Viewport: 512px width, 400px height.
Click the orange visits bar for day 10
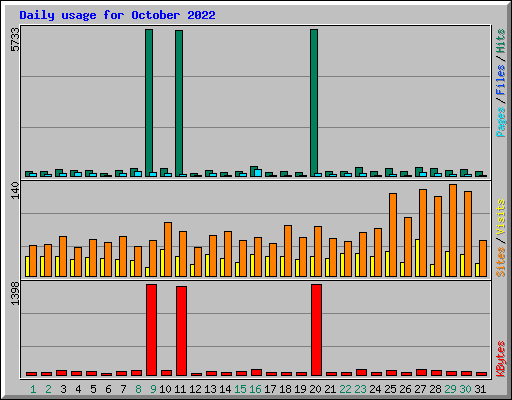[168, 249]
